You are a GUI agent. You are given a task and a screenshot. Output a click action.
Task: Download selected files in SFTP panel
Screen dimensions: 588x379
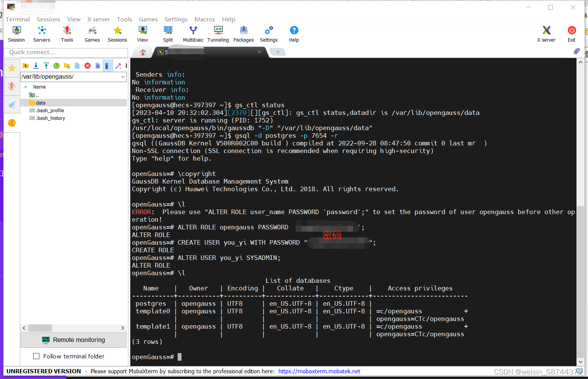(x=36, y=66)
